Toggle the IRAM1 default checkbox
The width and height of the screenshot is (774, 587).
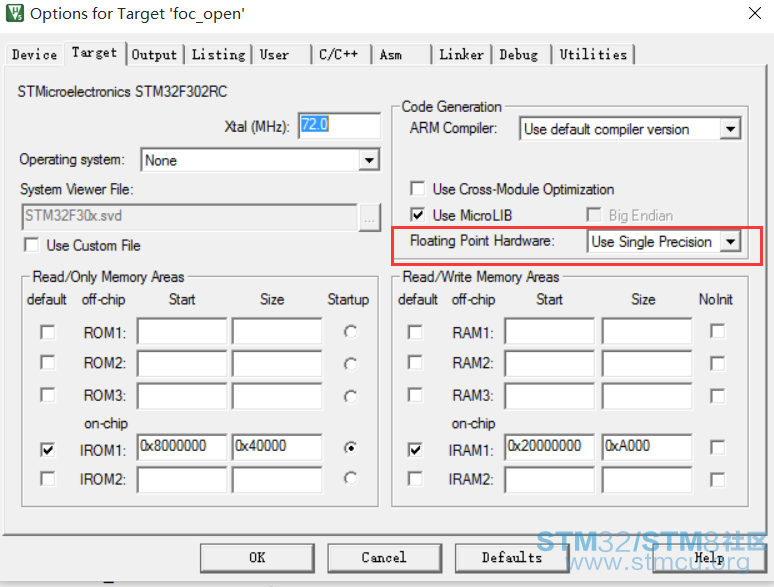coord(415,449)
